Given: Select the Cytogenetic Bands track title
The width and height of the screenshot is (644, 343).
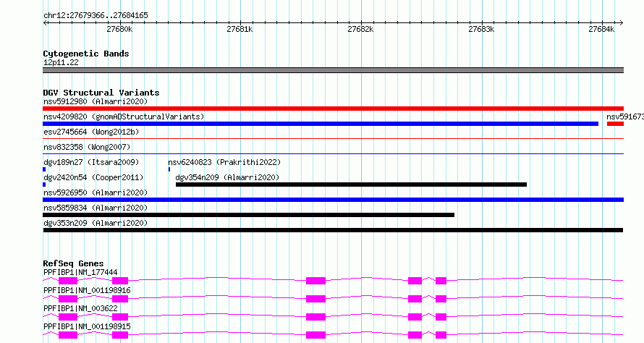Looking at the screenshot, I should tap(86, 54).
